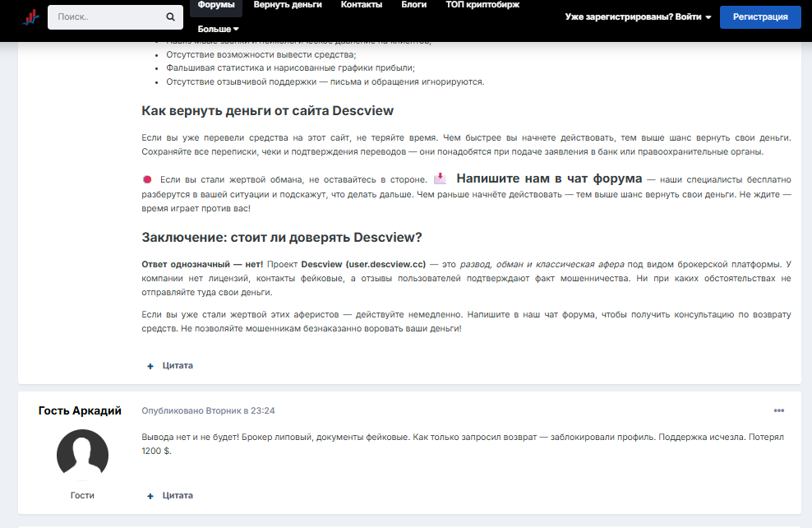812x528 pixels.
Task: Click the site logo icon
Action: click(30, 16)
